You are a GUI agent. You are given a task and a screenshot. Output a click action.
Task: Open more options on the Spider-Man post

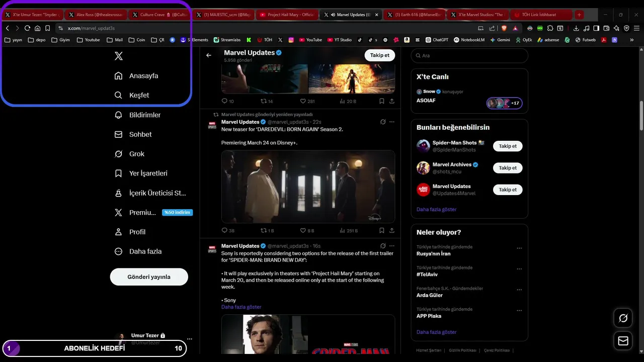point(392,246)
